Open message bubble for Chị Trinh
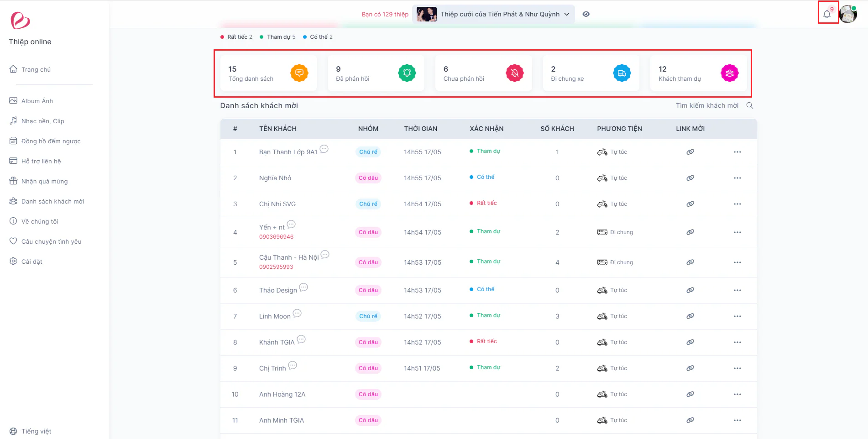Viewport: 868px width, 439px height. click(293, 365)
